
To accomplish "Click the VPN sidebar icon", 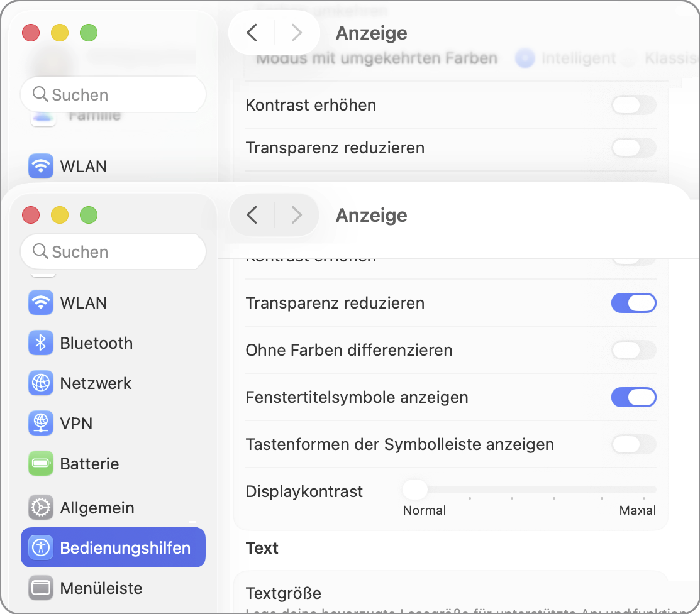I will 41,424.
